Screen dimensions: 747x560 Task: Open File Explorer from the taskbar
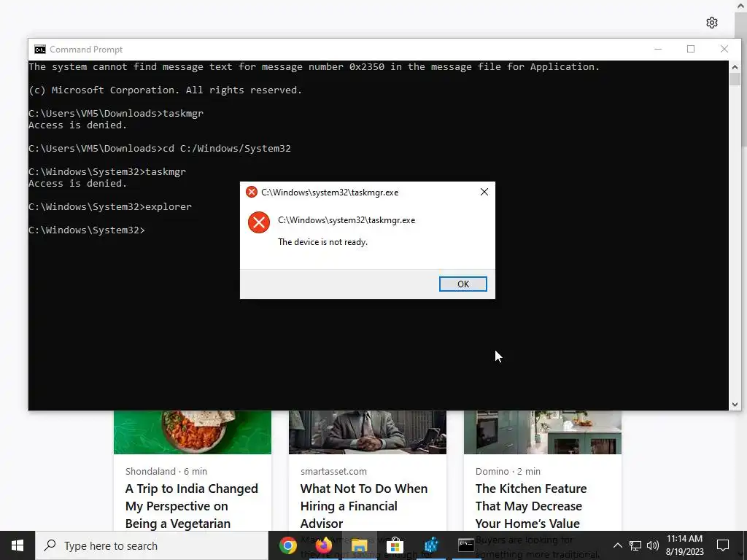click(x=359, y=545)
